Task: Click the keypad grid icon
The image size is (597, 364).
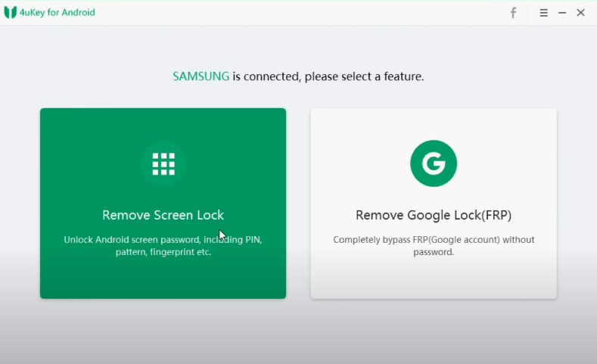Action: pyautogui.click(x=163, y=163)
